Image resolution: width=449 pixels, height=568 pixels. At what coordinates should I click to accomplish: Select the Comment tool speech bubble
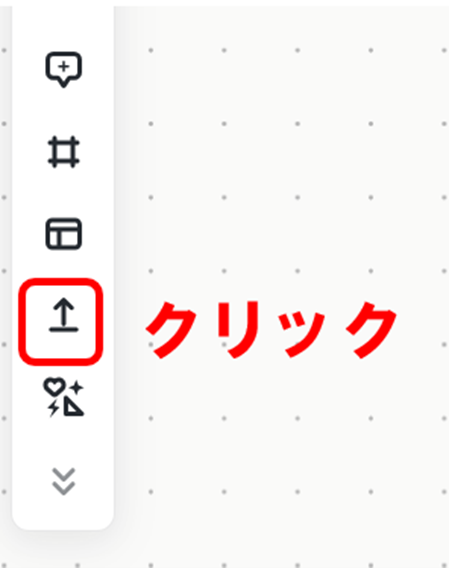(63, 70)
